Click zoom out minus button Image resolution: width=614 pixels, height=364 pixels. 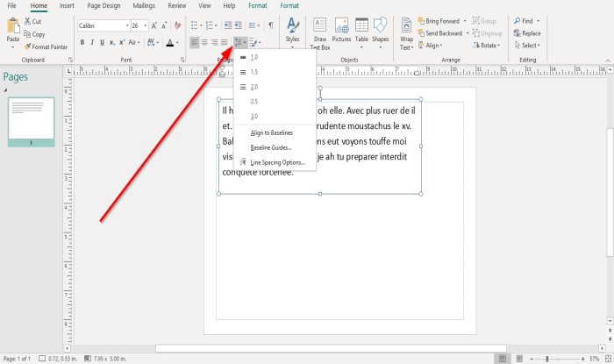point(532,359)
